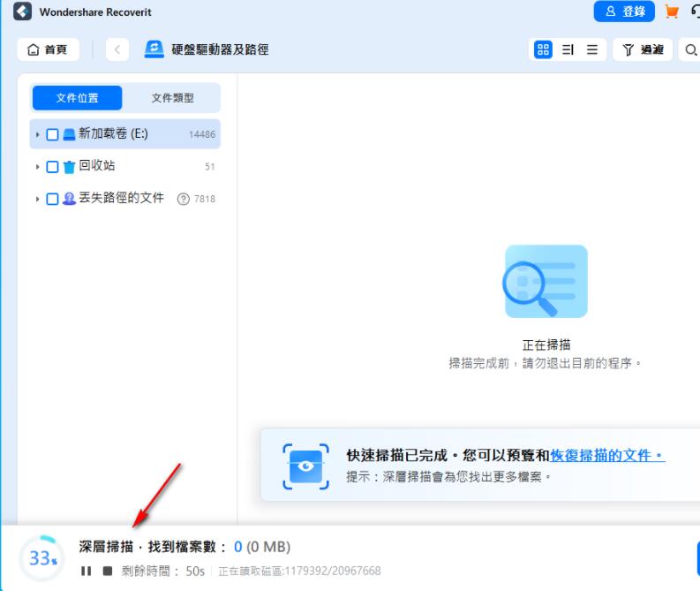Screen dimensions: 700x591
Task: Open the 恢復掃描的文件 link
Action: (607, 455)
